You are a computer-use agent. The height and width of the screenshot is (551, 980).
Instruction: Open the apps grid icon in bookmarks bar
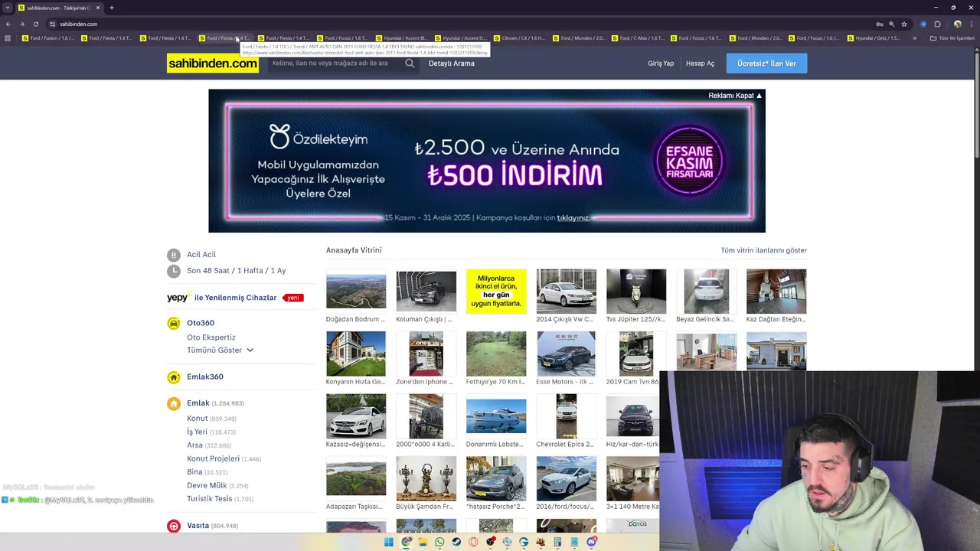[x=8, y=38]
